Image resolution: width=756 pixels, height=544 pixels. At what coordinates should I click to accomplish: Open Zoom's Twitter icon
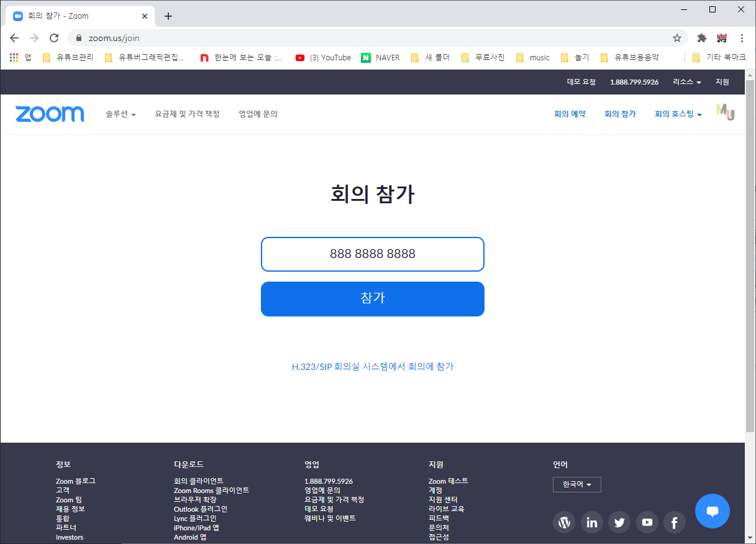click(x=619, y=522)
